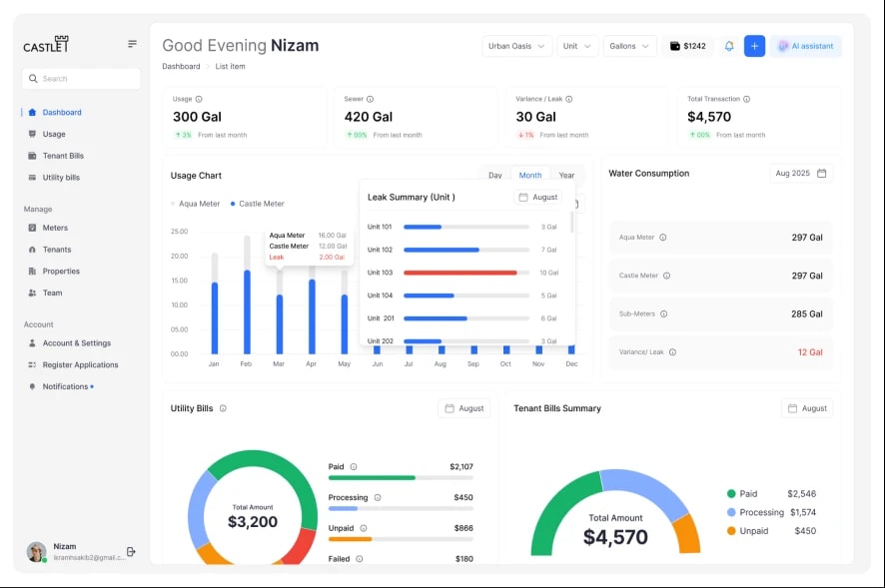Image resolution: width=885 pixels, height=588 pixels.
Task: Switch Usage Chart to Year view
Action: (566, 176)
